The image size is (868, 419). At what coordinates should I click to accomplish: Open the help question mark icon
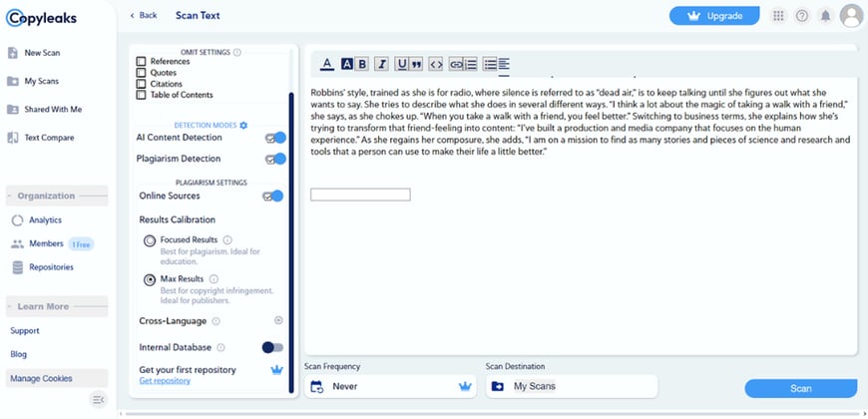tap(802, 16)
